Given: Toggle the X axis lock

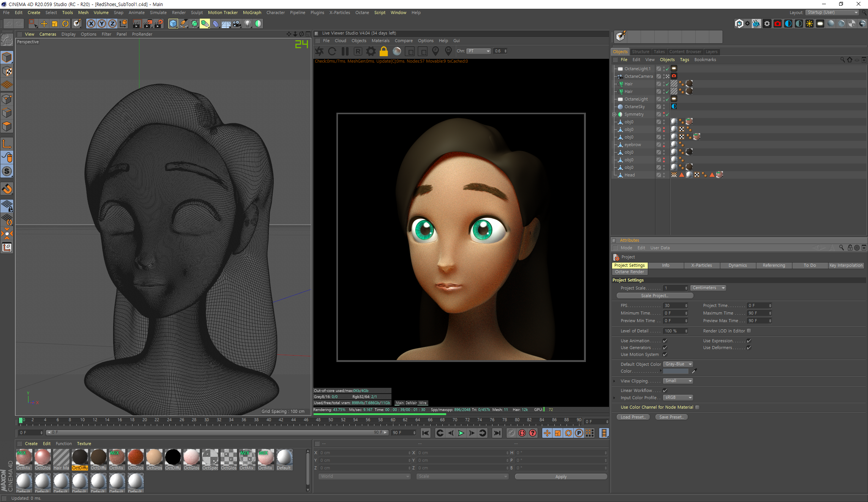Looking at the screenshot, I should click(x=91, y=24).
